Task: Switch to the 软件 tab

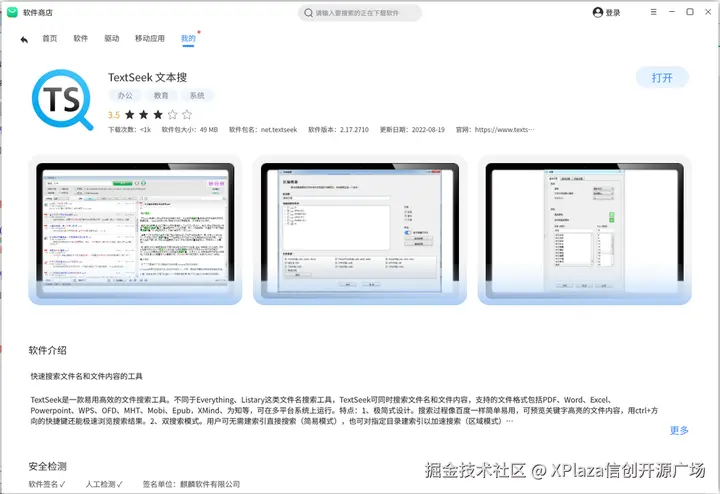Action: point(80,39)
